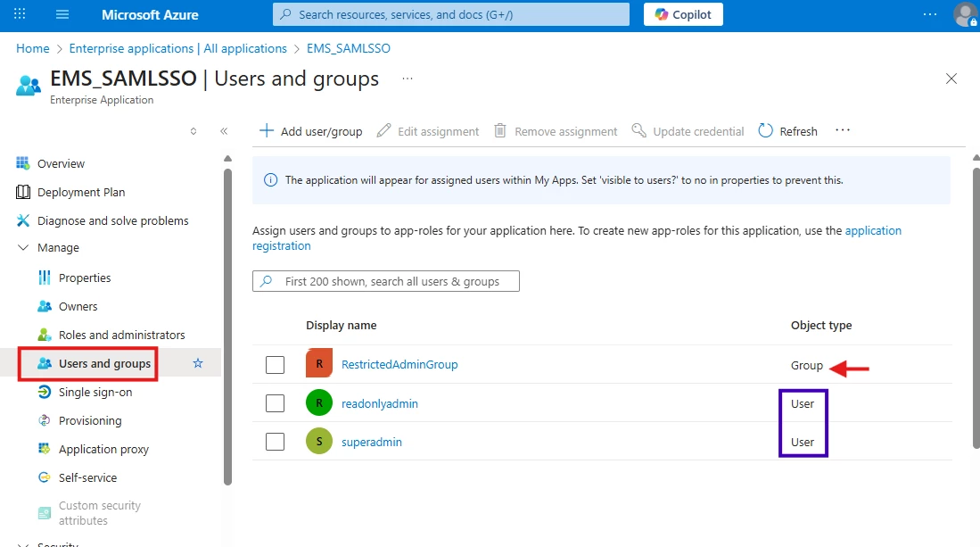This screenshot has height=547, width=980.
Task: Open RestrictedAdminGroup link
Action: tap(399, 364)
